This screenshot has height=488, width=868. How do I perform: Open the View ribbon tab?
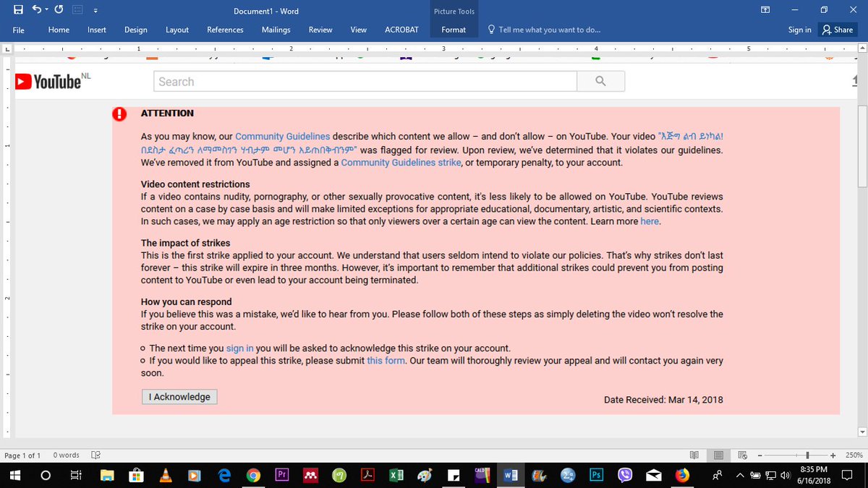[x=359, y=30]
